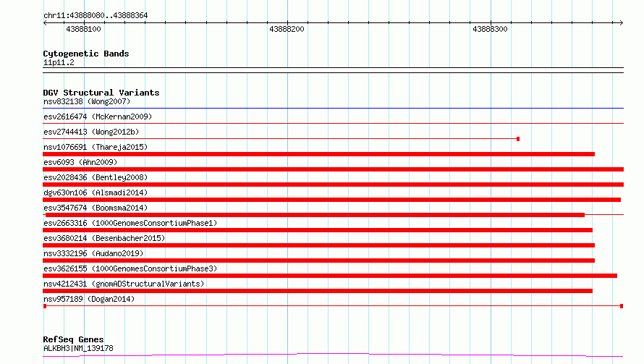Open variant esv2616474 (McKernan2009)

tap(98, 117)
